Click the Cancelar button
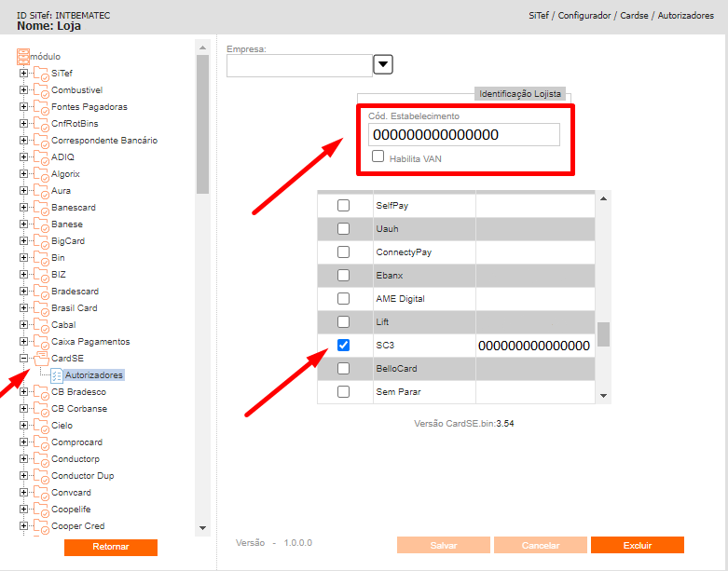 coord(541,545)
